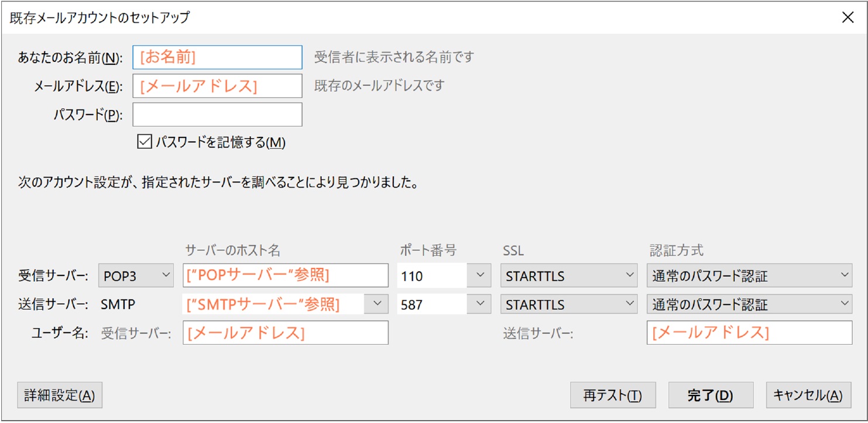Open the outgoing server STARTTLS SSL dropdown
The image size is (868, 423).
pyautogui.click(x=568, y=304)
